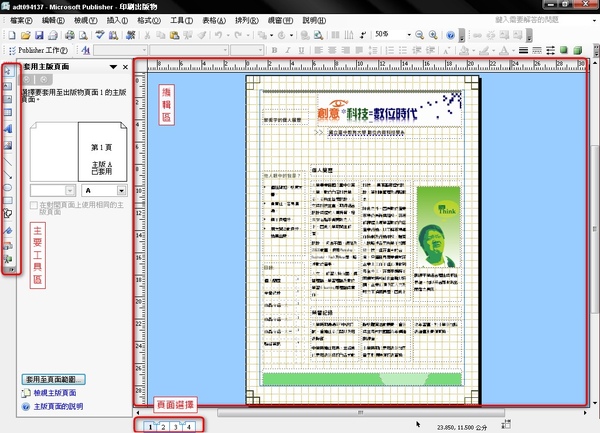Open Item from Content Library tool
Viewport: 600px width, 433px height.
[8, 259]
